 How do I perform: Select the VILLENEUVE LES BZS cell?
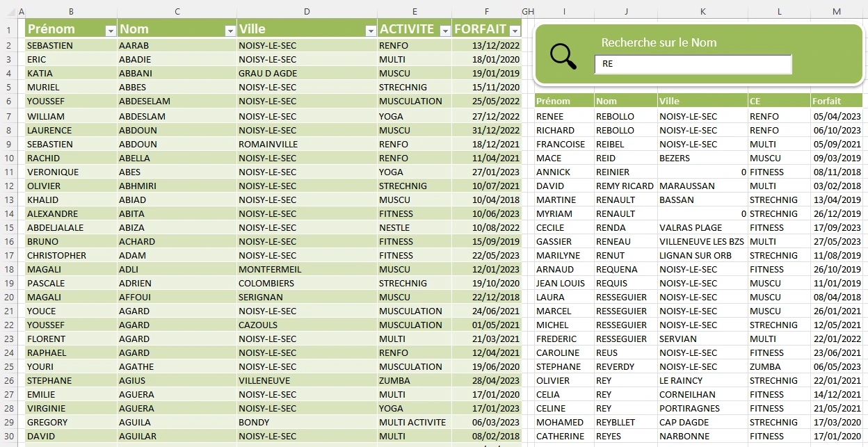(x=701, y=241)
